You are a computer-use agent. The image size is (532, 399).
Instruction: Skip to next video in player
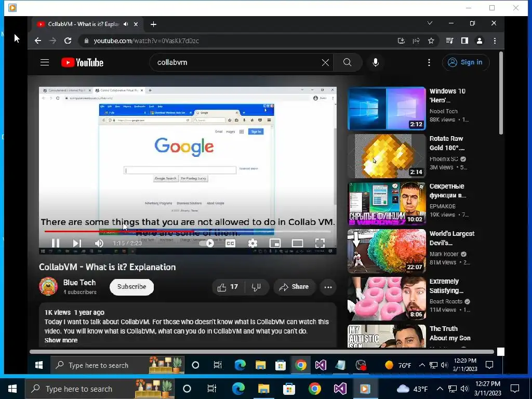(x=77, y=243)
